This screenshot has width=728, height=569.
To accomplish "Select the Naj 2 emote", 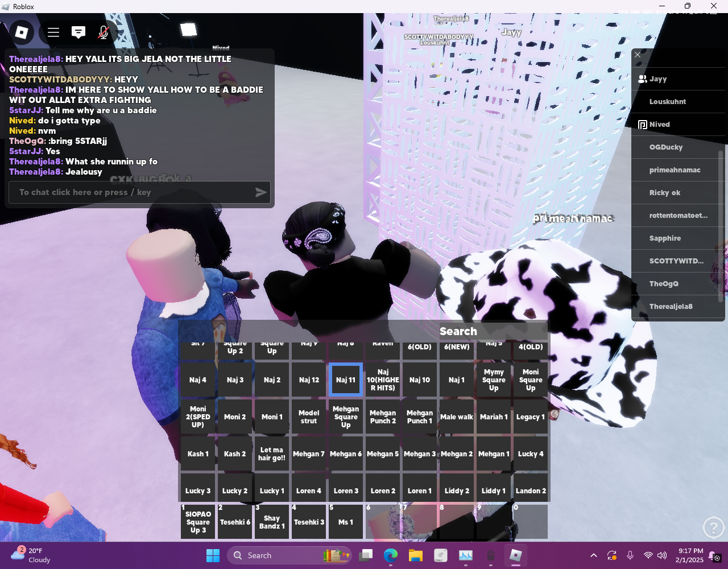I will [x=272, y=380].
